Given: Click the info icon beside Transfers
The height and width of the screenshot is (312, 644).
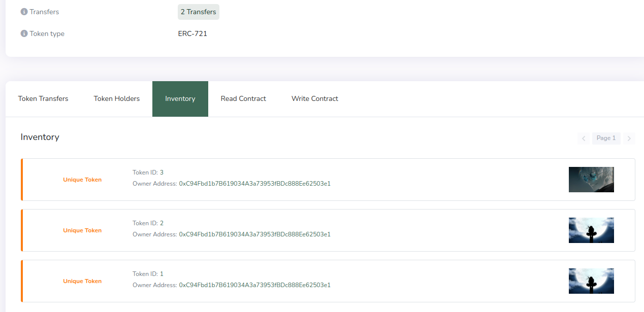Looking at the screenshot, I should (23, 11).
